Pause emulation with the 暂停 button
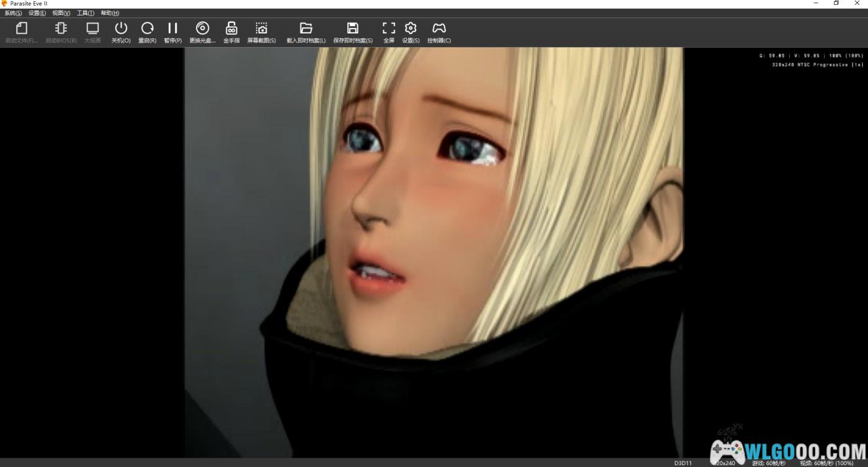The height and width of the screenshot is (467, 868). [172, 32]
